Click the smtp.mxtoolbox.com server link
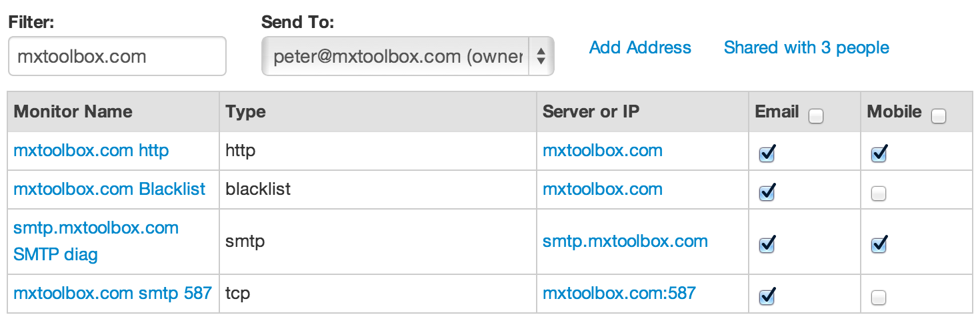980x323 pixels. click(625, 241)
